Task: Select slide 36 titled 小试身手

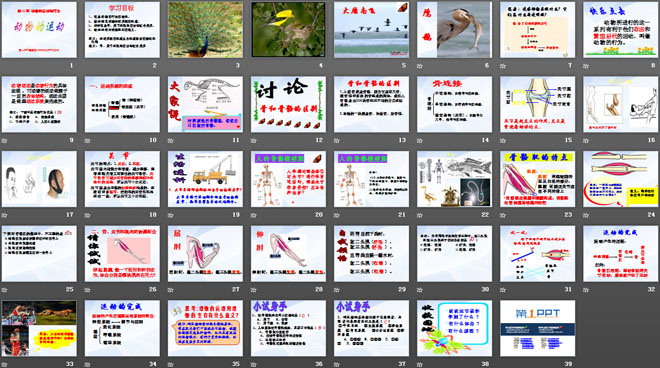Action: tap(288, 328)
